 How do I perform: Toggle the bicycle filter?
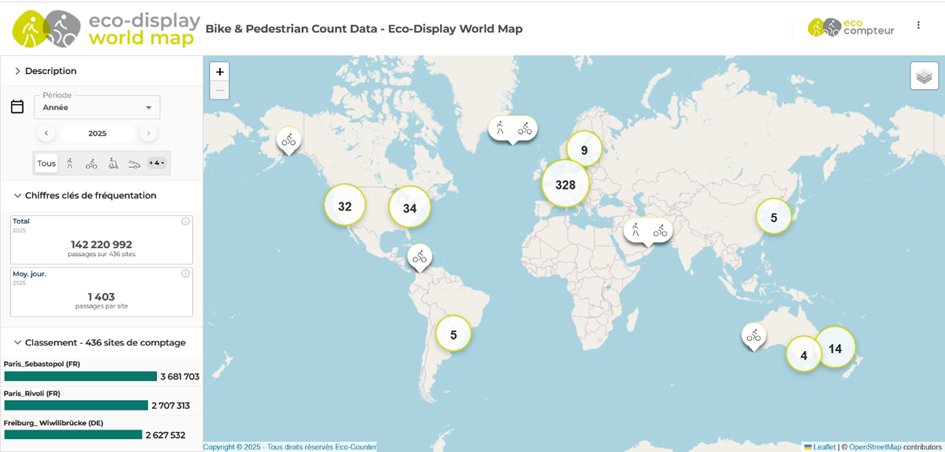point(91,163)
